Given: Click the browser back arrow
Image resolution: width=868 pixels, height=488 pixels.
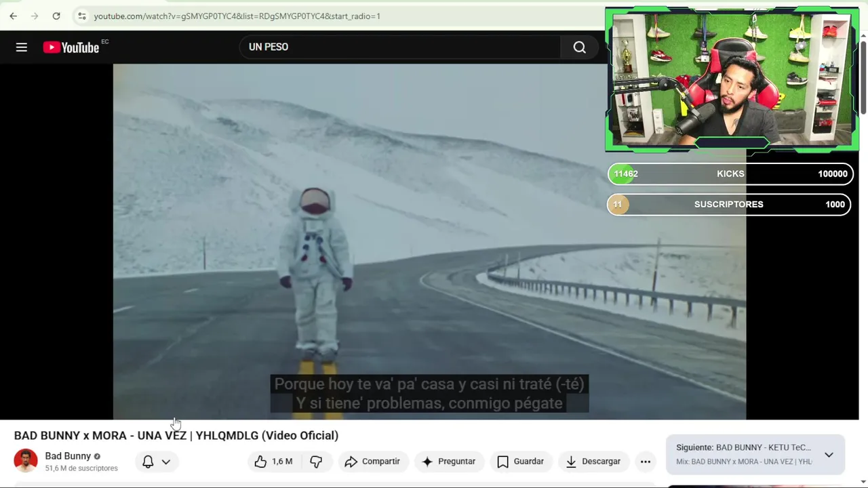Looking at the screenshot, I should [13, 16].
